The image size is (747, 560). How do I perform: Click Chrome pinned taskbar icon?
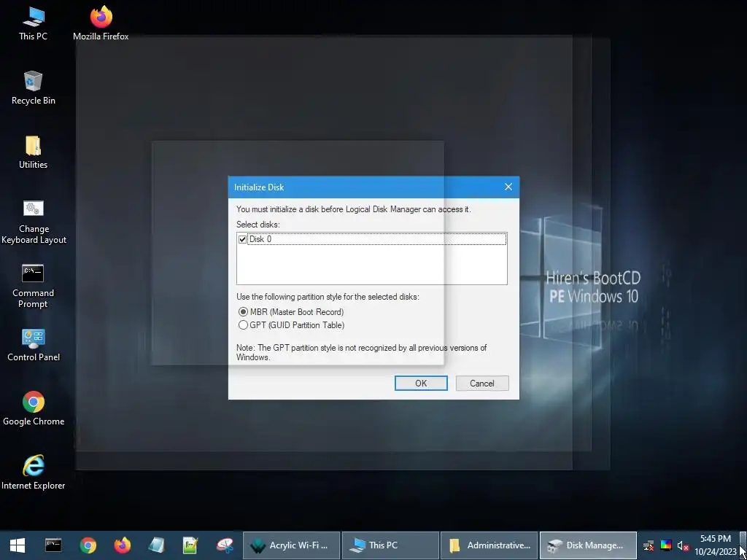pyautogui.click(x=88, y=545)
